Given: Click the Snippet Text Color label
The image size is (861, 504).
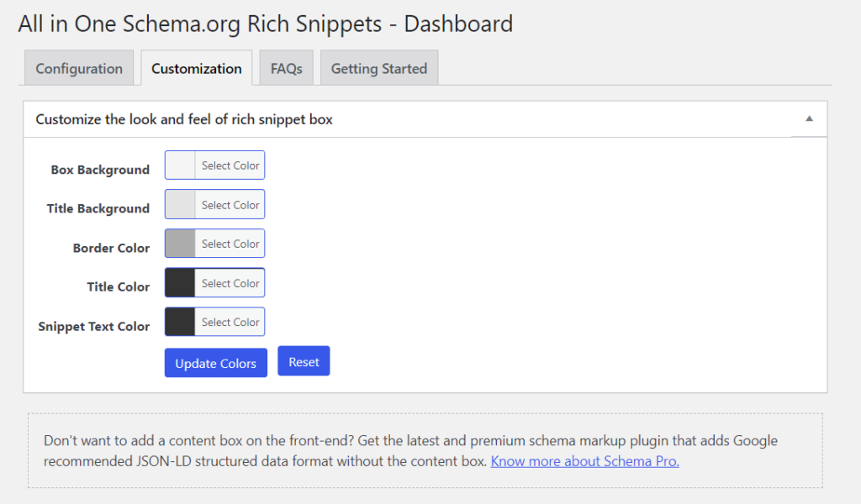Looking at the screenshot, I should coord(94,327).
